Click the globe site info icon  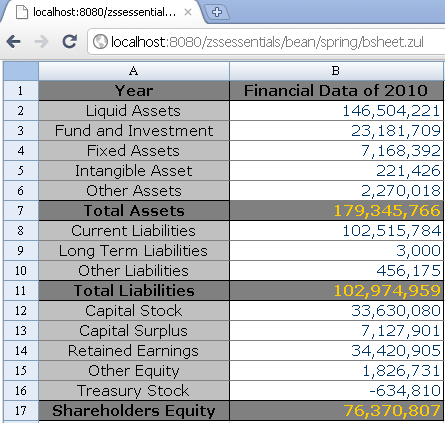(100, 42)
